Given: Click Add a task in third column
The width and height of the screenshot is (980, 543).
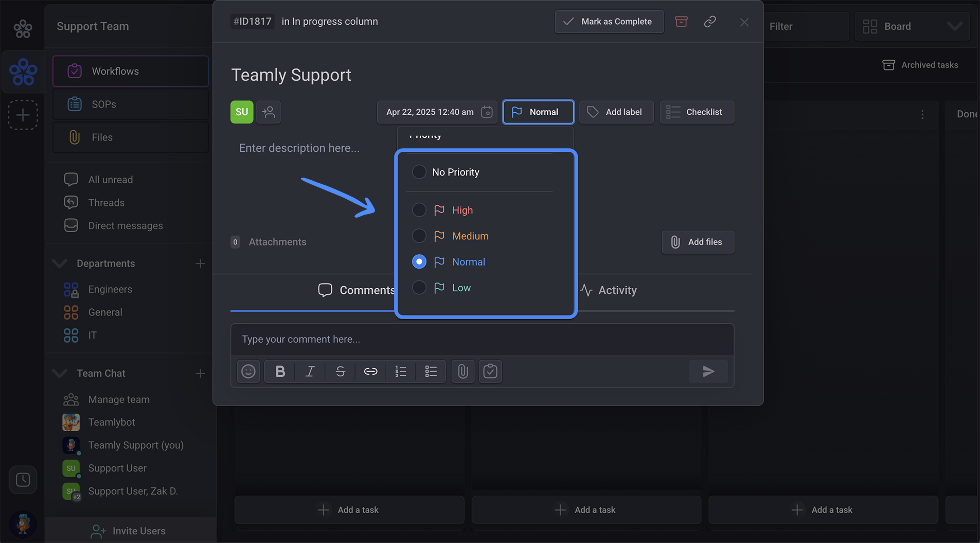Looking at the screenshot, I should 823,510.
